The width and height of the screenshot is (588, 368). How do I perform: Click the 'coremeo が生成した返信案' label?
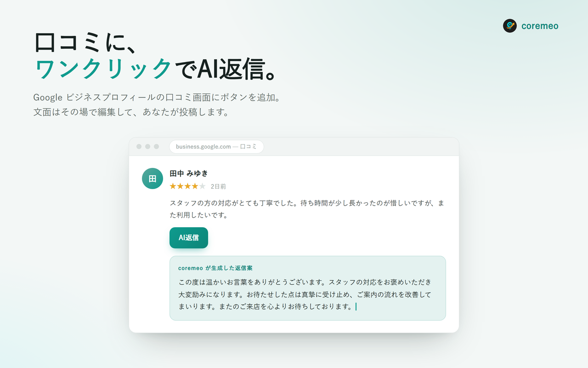[x=215, y=268]
